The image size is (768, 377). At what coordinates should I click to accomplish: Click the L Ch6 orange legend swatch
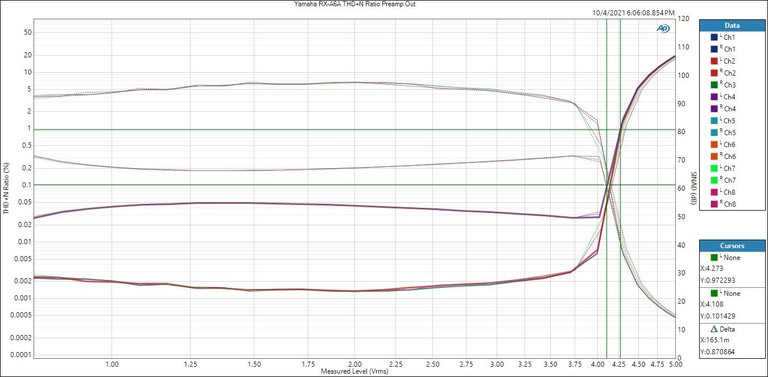714,144
